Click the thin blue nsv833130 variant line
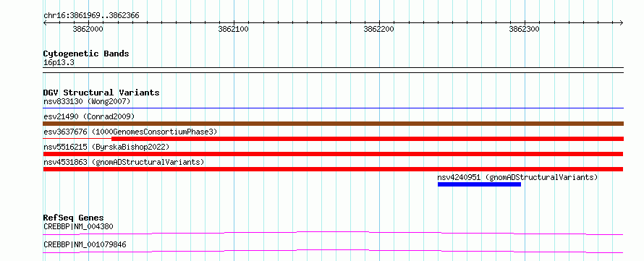The width and height of the screenshot is (644, 261). 334,108
